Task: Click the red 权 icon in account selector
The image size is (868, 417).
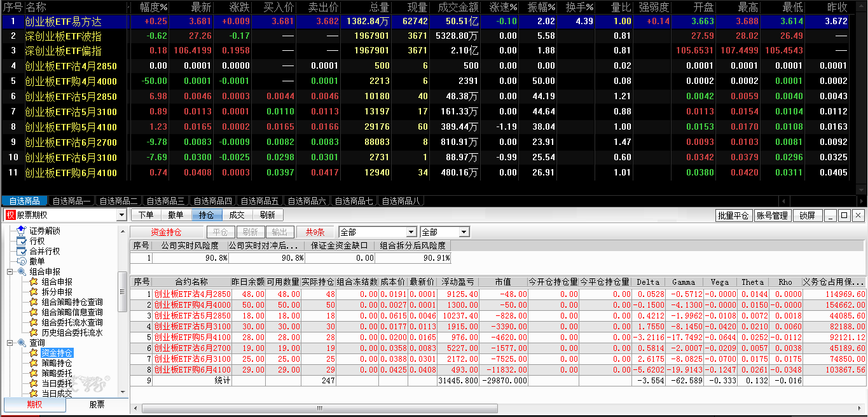Action: [x=10, y=215]
